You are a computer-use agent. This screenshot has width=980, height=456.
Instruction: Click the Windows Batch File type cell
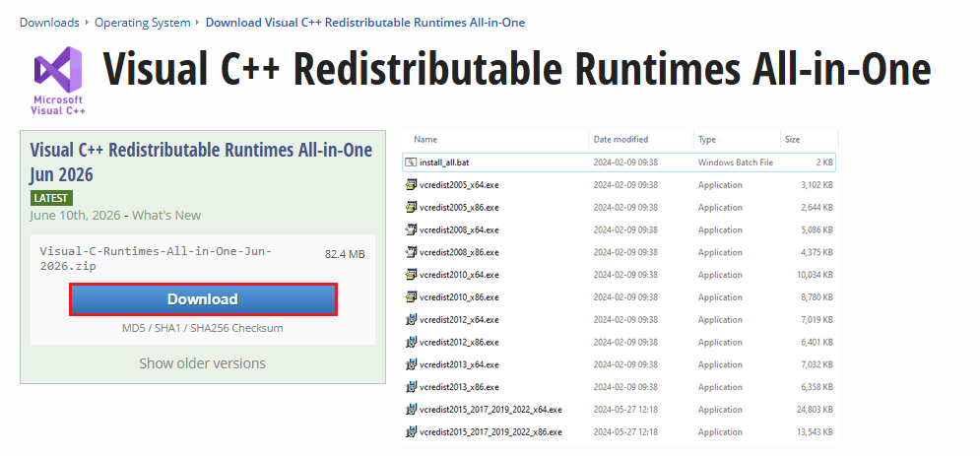click(x=736, y=163)
